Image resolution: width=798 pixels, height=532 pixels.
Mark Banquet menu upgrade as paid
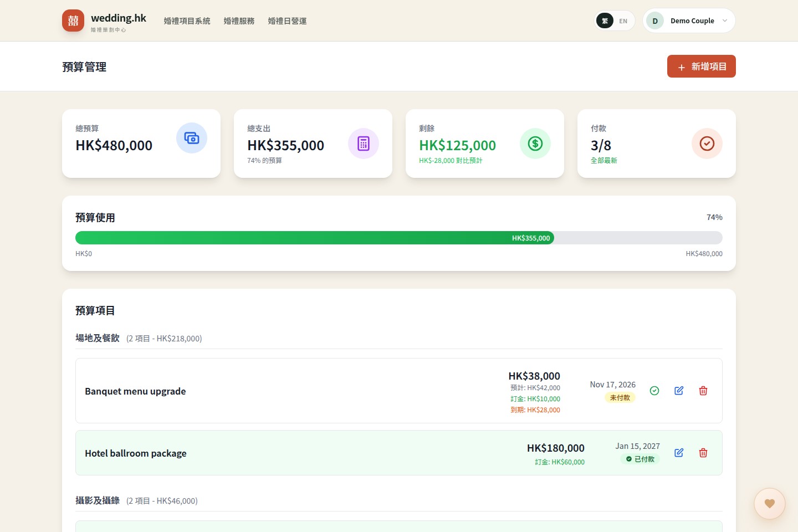654,391
